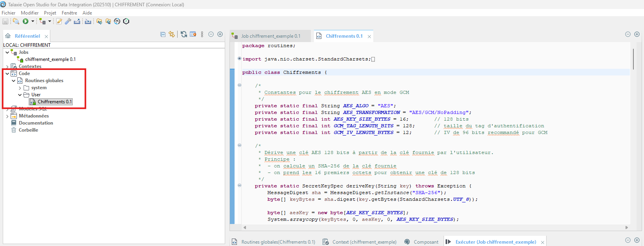Screen dimensions: 644x246
Task: Open the Fenêtre menu
Action: pos(69,13)
